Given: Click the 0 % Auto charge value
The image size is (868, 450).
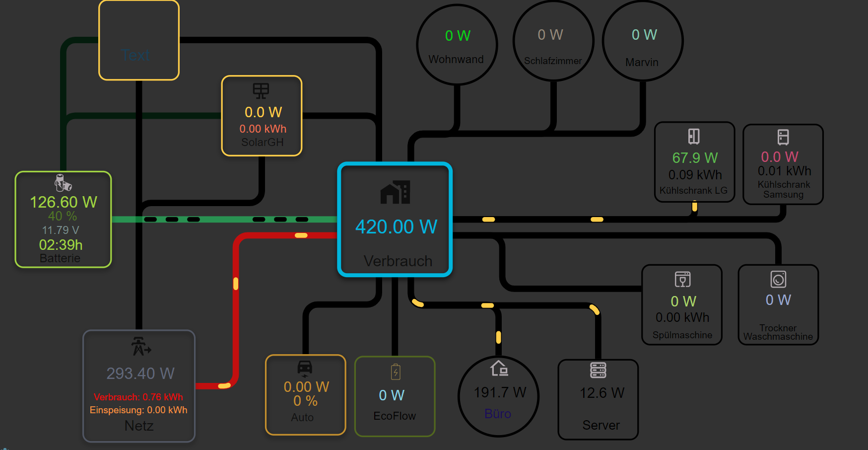Looking at the screenshot, I should point(305,401).
